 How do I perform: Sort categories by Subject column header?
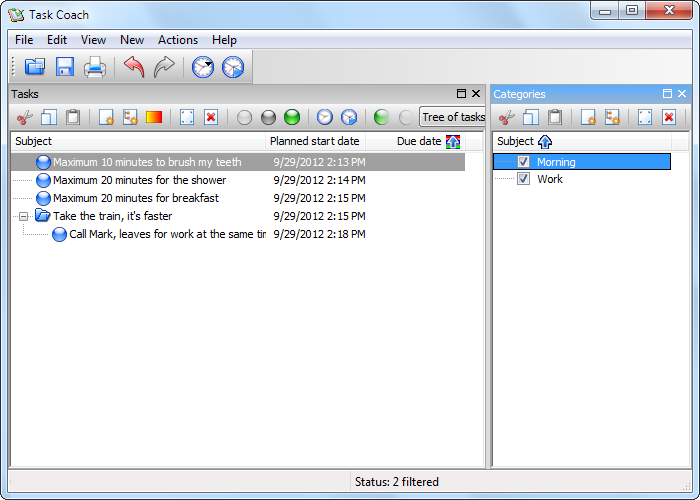[x=582, y=142]
